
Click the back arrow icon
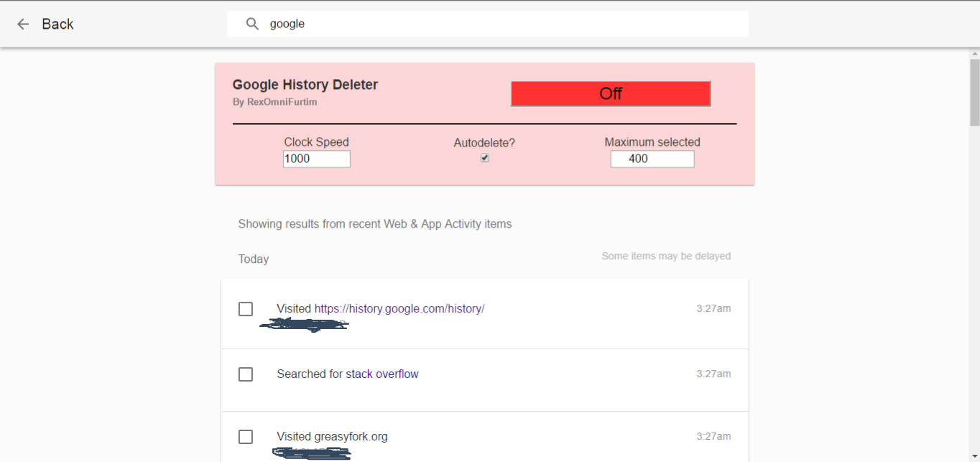coord(22,24)
